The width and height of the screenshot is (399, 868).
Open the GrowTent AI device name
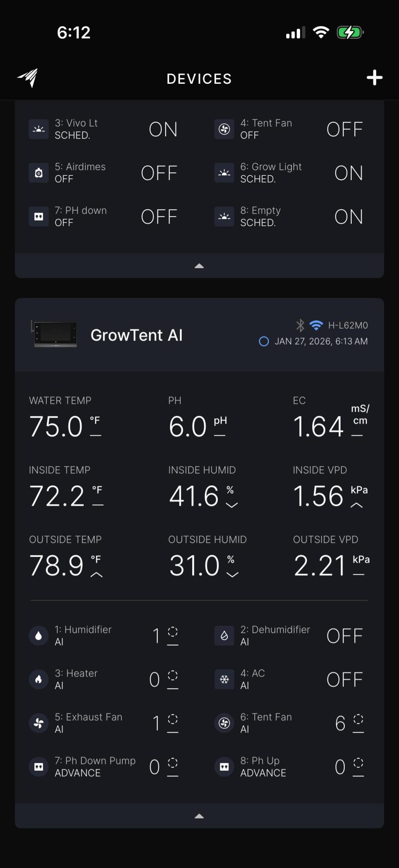(x=137, y=335)
